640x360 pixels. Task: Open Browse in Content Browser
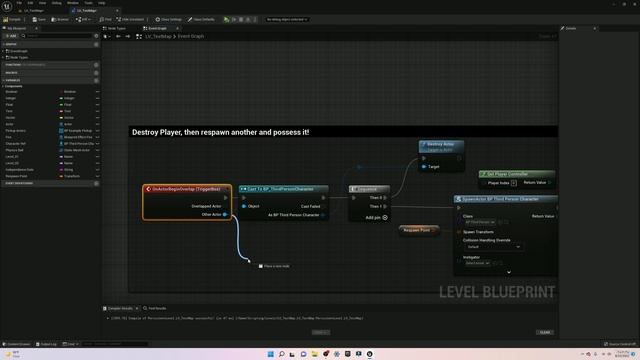(60, 19)
